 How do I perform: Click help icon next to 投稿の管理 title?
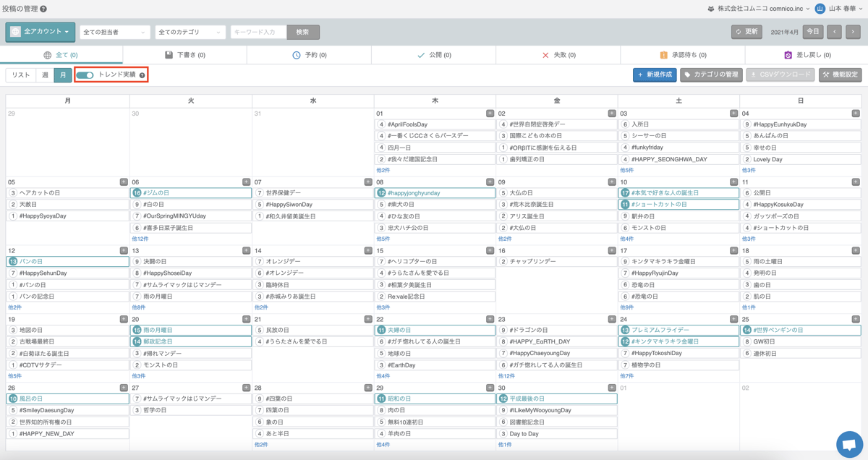click(43, 9)
